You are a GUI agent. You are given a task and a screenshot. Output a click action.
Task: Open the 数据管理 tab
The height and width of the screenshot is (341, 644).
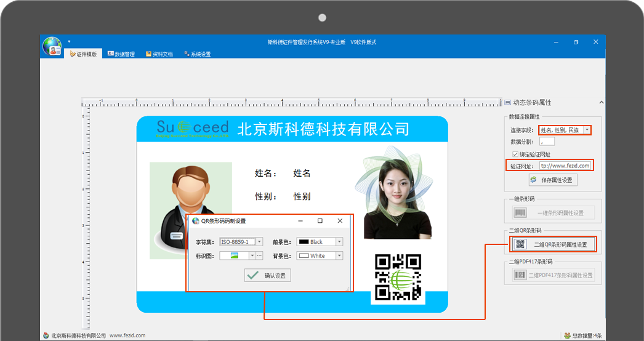click(121, 54)
